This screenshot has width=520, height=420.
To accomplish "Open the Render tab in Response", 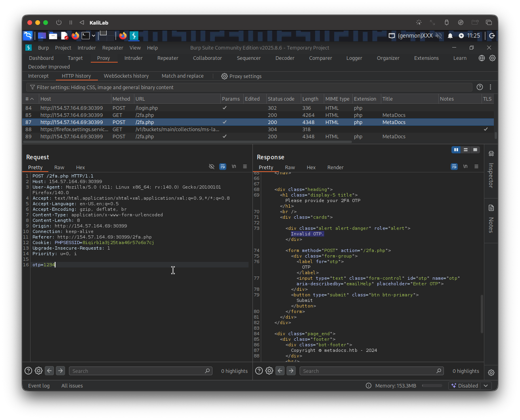I will click(335, 167).
